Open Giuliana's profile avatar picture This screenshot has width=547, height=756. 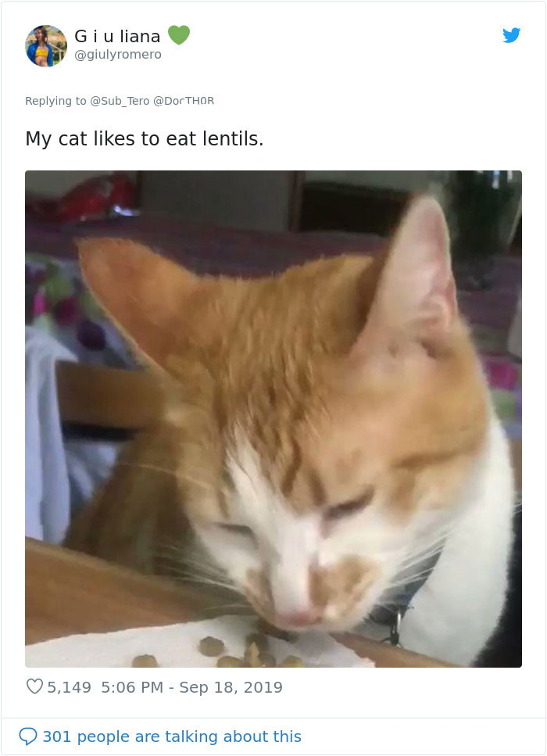[x=46, y=46]
